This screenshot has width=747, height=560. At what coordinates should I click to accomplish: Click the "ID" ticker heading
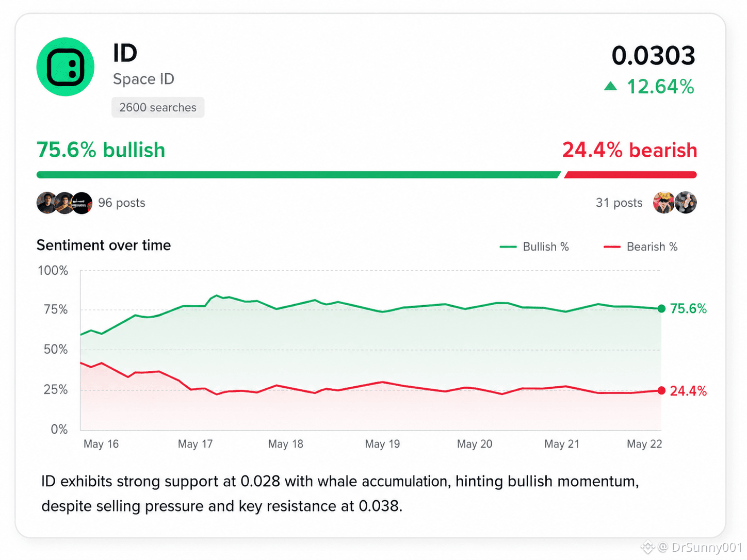pyautogui.click(x=125, y=53)
